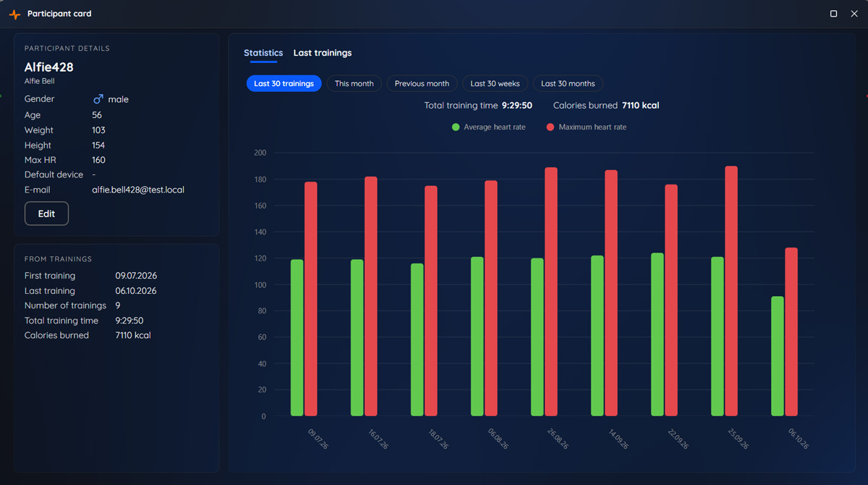Screen dimensions: 868x485
Task: Click the red maximum bar for 09.07.26
Action: pyautogui.click(x=311, y=299)
